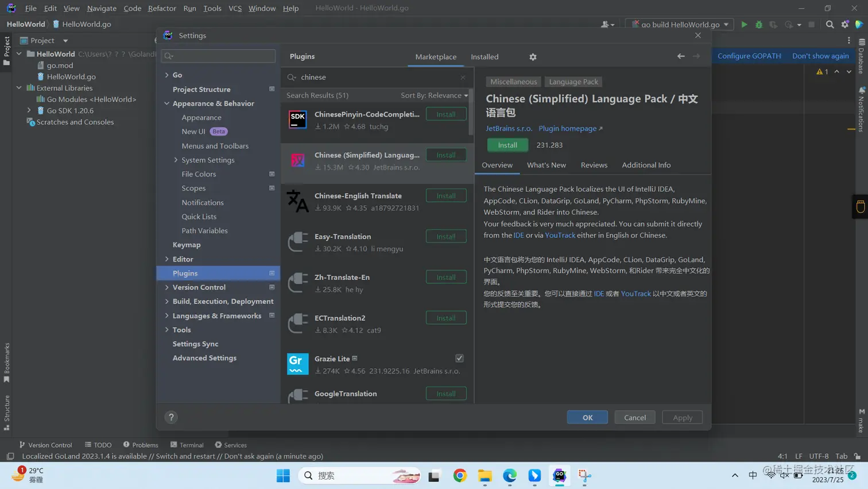Image resolution: width=868 pixels, height=489 pixels.
Task: Expand Build, Execution, Deployment section
Action: [167, 302]
